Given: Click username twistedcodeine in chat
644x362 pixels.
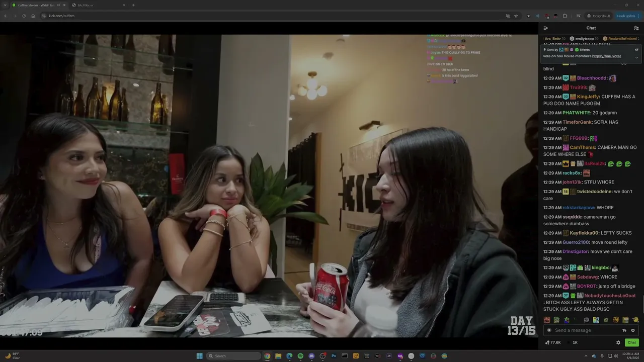Looking at the screenshot, I should [x=594, y=192].
